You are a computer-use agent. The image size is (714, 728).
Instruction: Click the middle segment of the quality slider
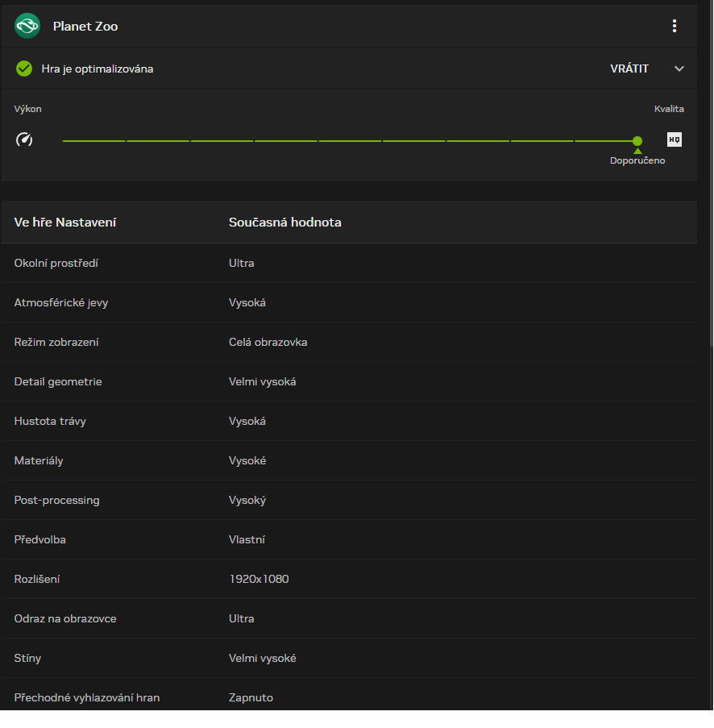[350, 140]
